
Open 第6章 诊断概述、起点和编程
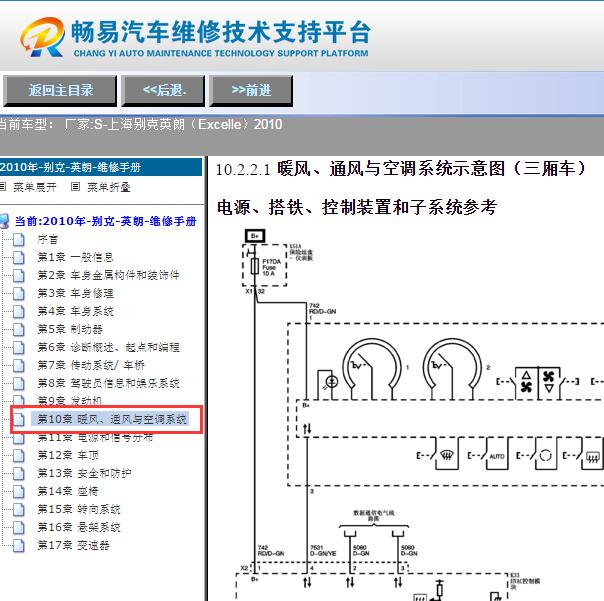coord(109,347)
